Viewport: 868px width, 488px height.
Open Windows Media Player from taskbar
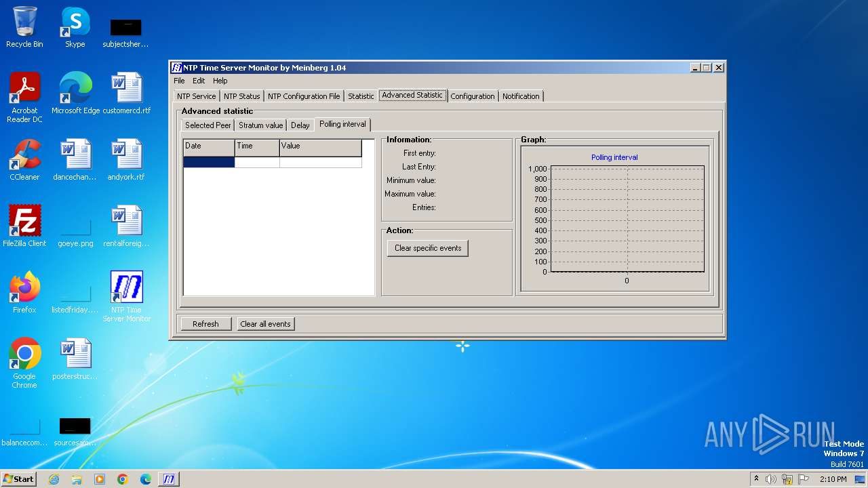click(x=100, y=479)
